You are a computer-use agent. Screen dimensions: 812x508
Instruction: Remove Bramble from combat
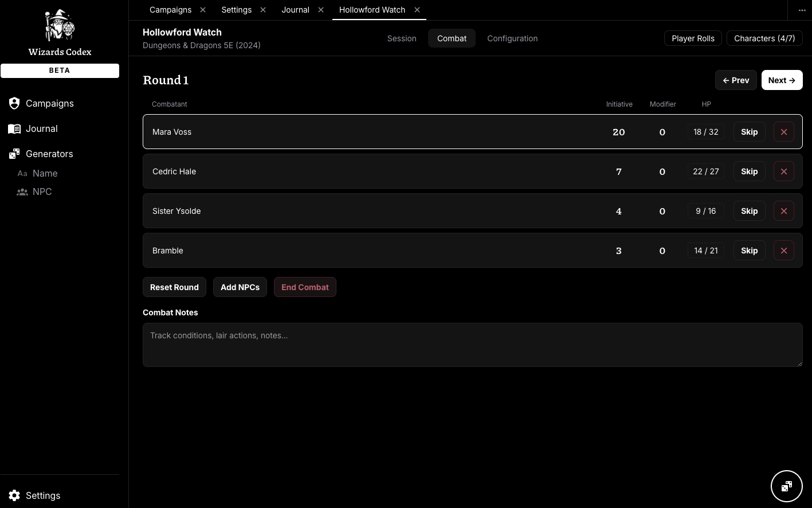point(784,251)
